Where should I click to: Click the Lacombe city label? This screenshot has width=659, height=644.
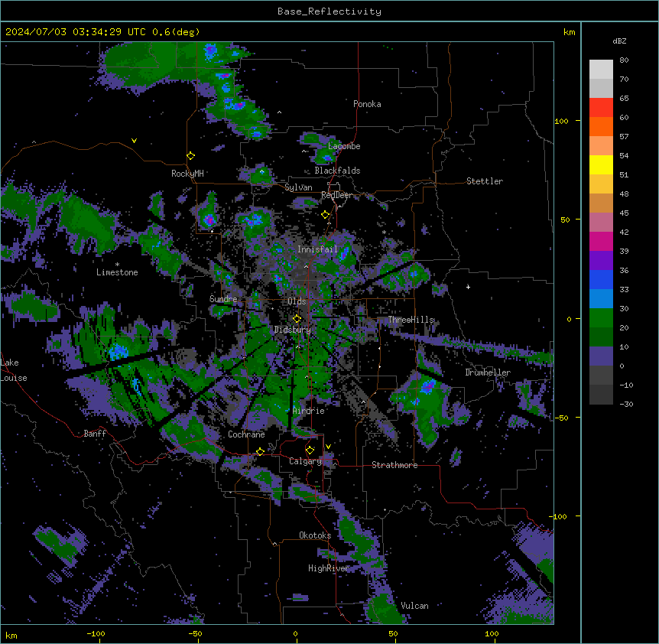point(344,146)
